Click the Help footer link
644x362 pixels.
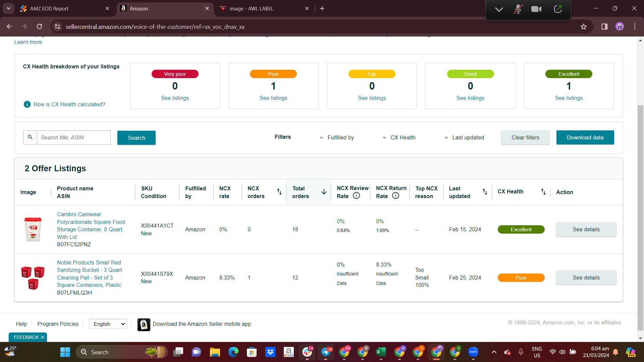(x=21, y=324)
